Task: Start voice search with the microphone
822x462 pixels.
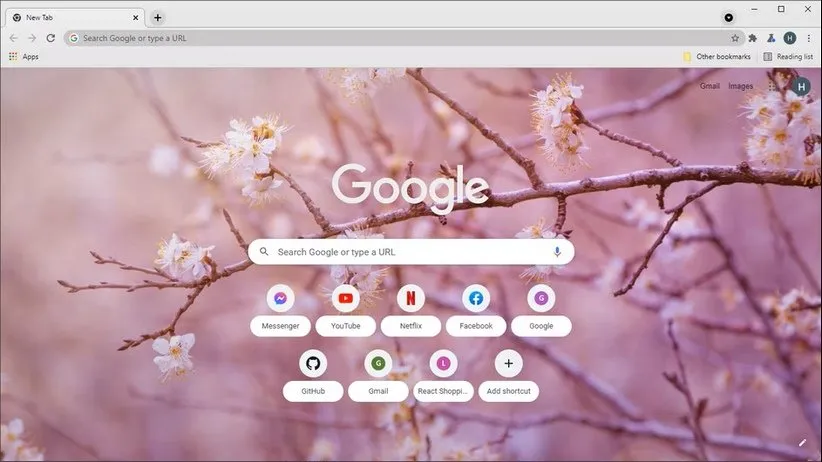Action: (557, 252)
